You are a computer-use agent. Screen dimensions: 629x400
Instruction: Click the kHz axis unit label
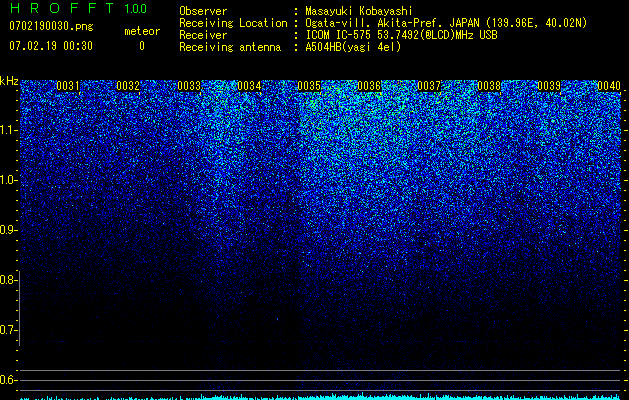pyautogui.click(x=9, y=81)
